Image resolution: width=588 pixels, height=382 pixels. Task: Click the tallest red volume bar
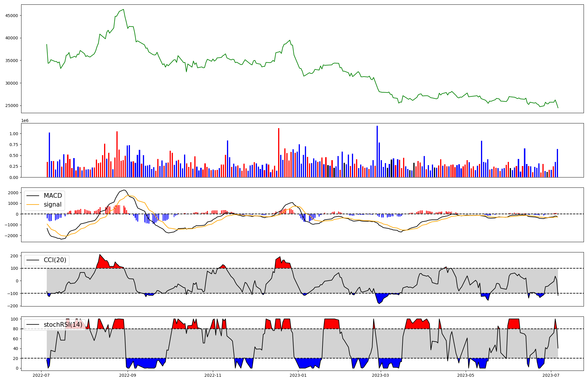click(279, 153)
